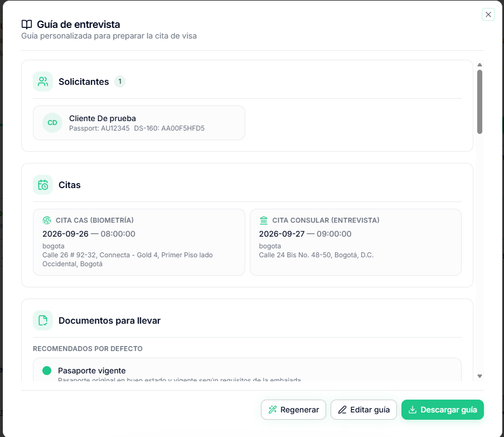Click the book icon beside Guía de entrevista
This screenshot has height=437, width=504.
point(27,25)
